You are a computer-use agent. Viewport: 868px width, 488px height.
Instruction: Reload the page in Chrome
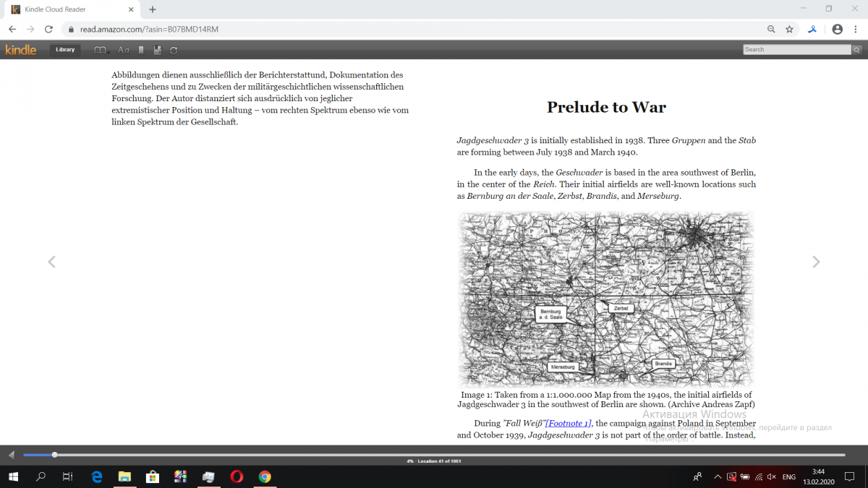coord(48,30)
